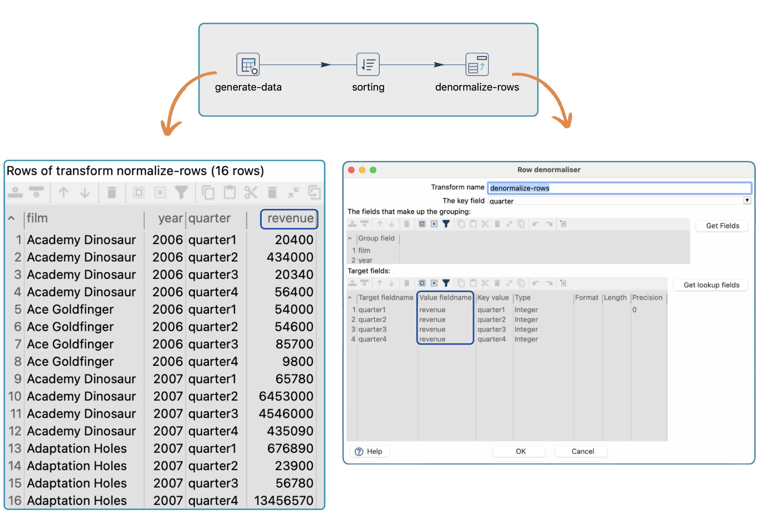
Task: Click insert row after icon in normalize-rows preview
Action: 36,192
